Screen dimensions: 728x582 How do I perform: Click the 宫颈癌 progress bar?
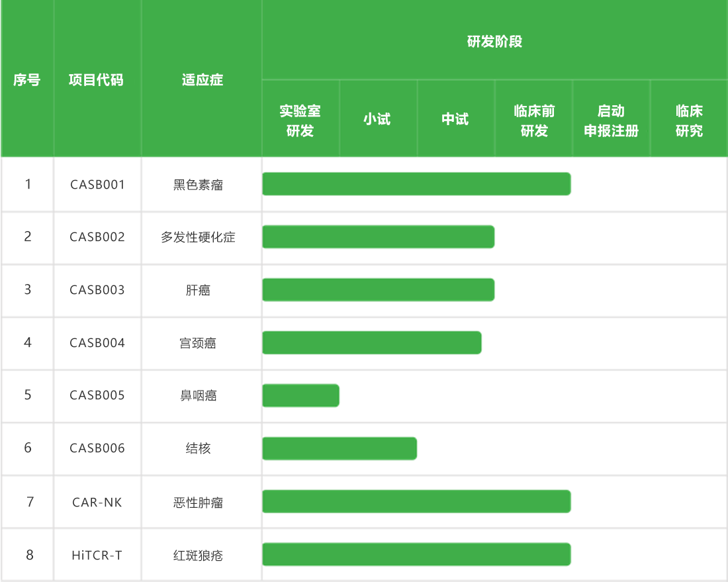click(372, 342)
